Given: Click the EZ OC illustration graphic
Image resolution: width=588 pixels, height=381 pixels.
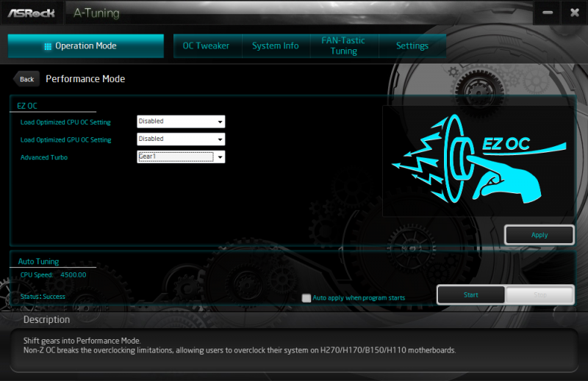Looking at the screenshot, I should (478, 160).
